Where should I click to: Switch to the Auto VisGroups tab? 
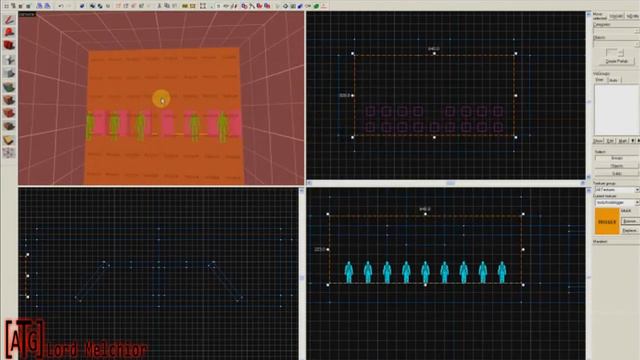(613, 80)
